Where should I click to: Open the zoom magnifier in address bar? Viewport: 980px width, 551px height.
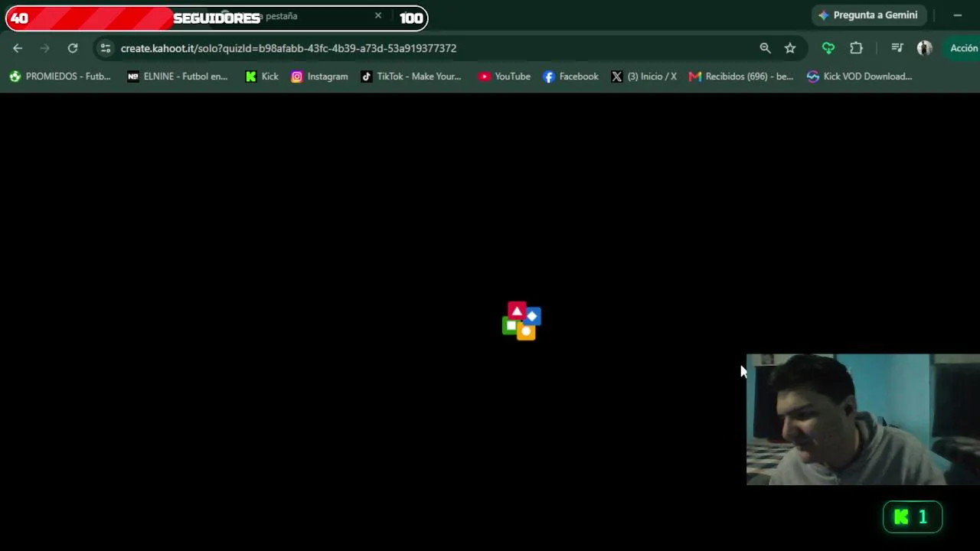pyautogui.click(x=765, y=48)
